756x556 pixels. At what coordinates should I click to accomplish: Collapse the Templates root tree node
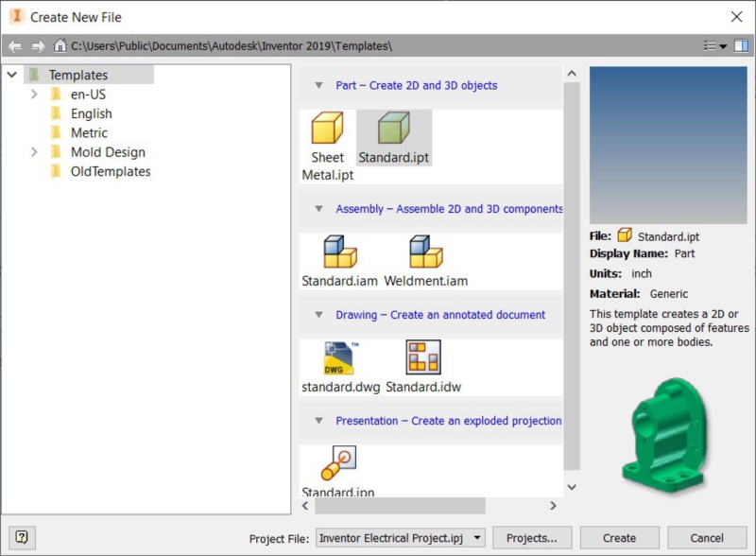point(11,75)
